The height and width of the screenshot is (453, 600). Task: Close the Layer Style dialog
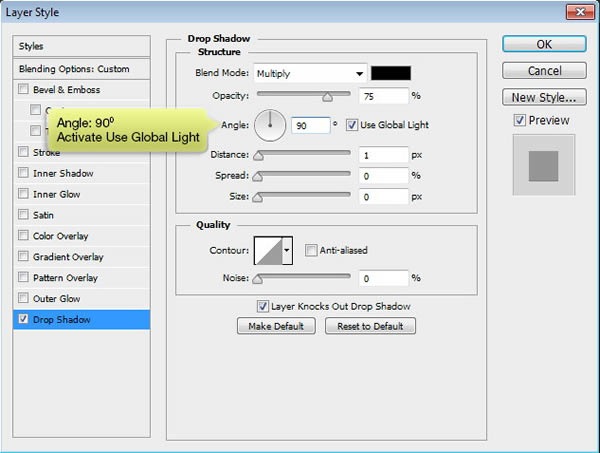tap(580, 12)
